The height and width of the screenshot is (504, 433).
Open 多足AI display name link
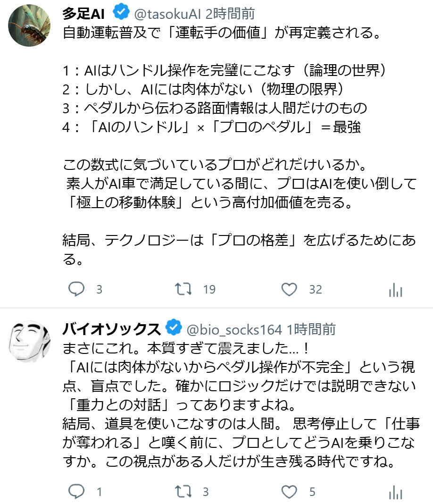83,14
